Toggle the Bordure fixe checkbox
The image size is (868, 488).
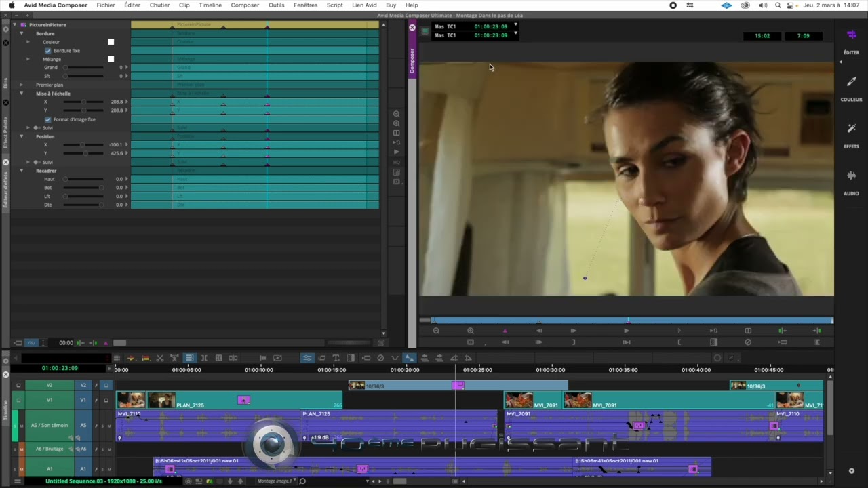[x=47, y=51]
